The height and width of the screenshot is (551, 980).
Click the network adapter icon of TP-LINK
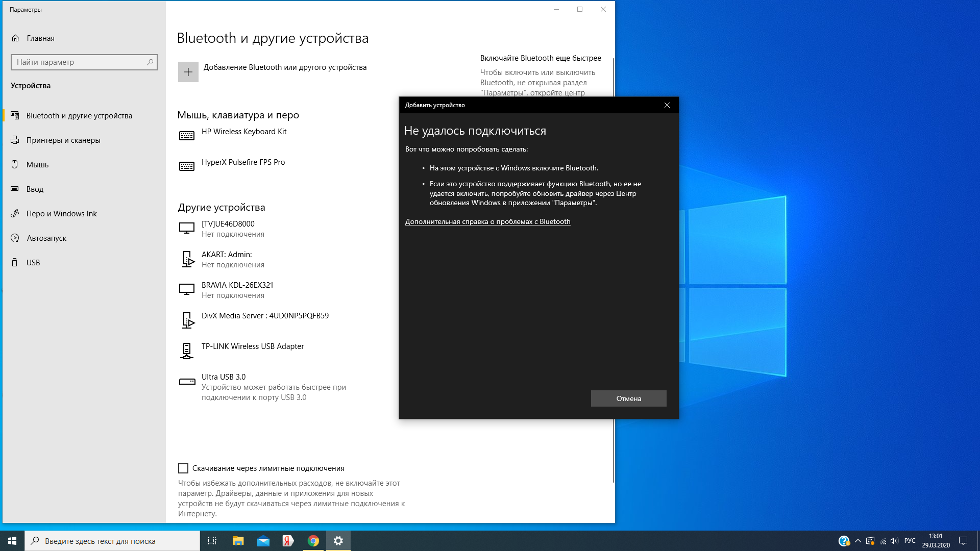(x=187, y=351)
